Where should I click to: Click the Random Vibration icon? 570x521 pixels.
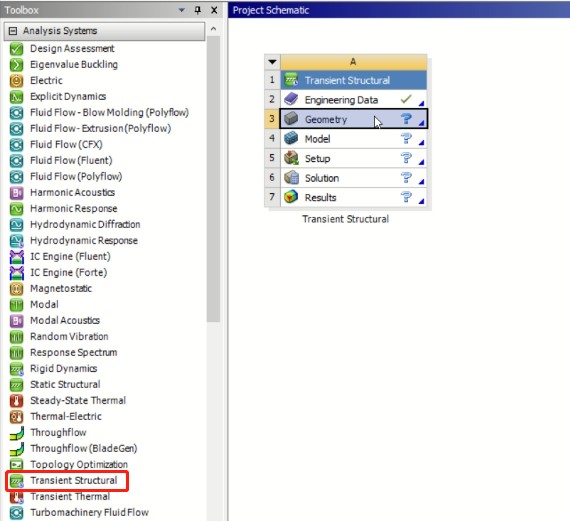(x=16, y=337)
